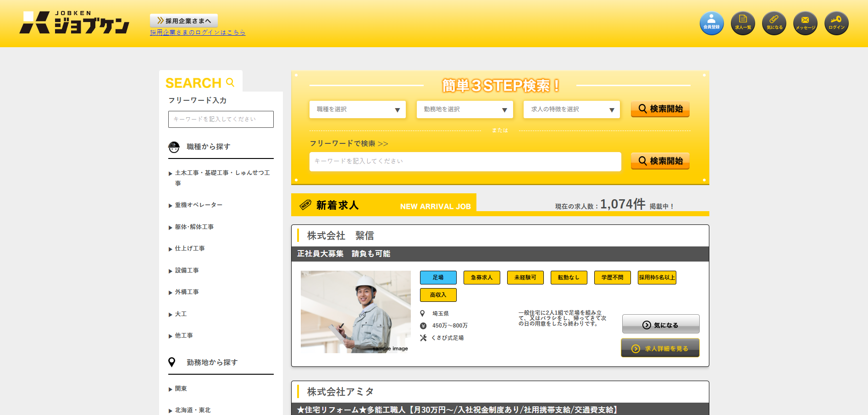868x415 pixels.
Task: Expand the 求人の特徴を選択 dropdown
Action: 571,109
